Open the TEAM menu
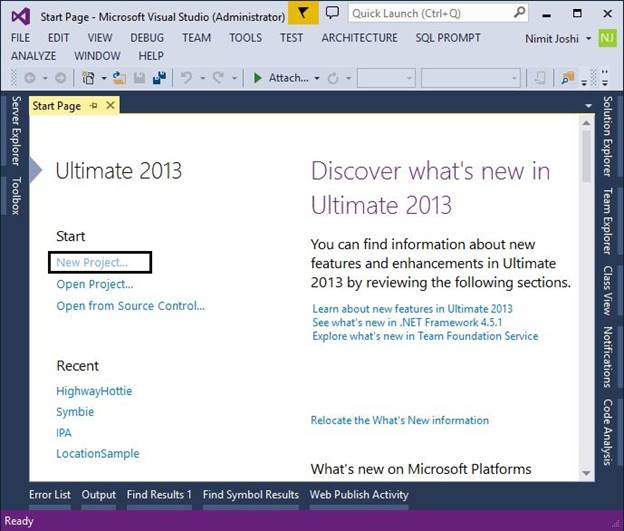Screen dimensions: 624x531 (x=197, y=38)
